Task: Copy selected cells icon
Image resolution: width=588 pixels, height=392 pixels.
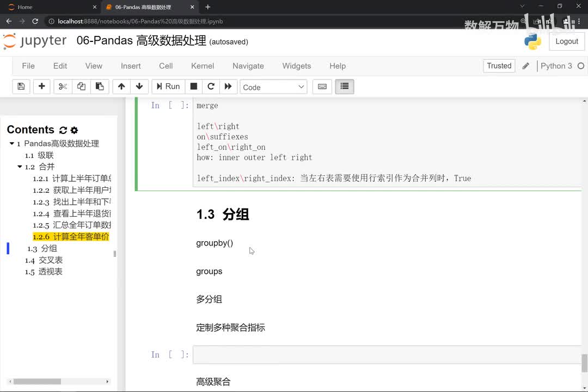Action: click(81, 87)
